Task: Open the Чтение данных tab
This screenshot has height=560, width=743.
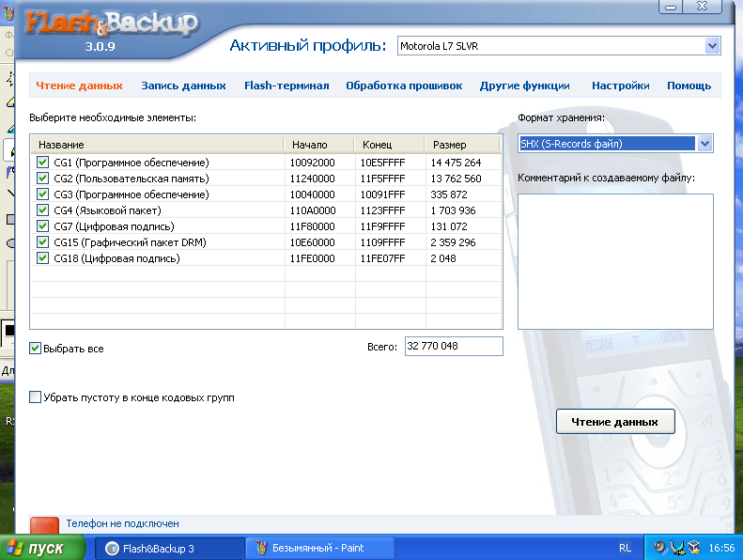Action: tap(79, 86)
